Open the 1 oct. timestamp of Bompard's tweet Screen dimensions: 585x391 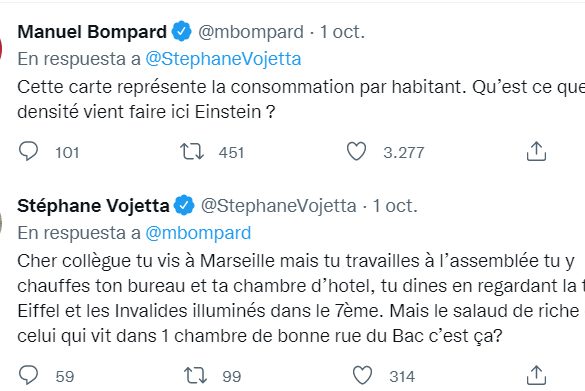coord(342,32)
